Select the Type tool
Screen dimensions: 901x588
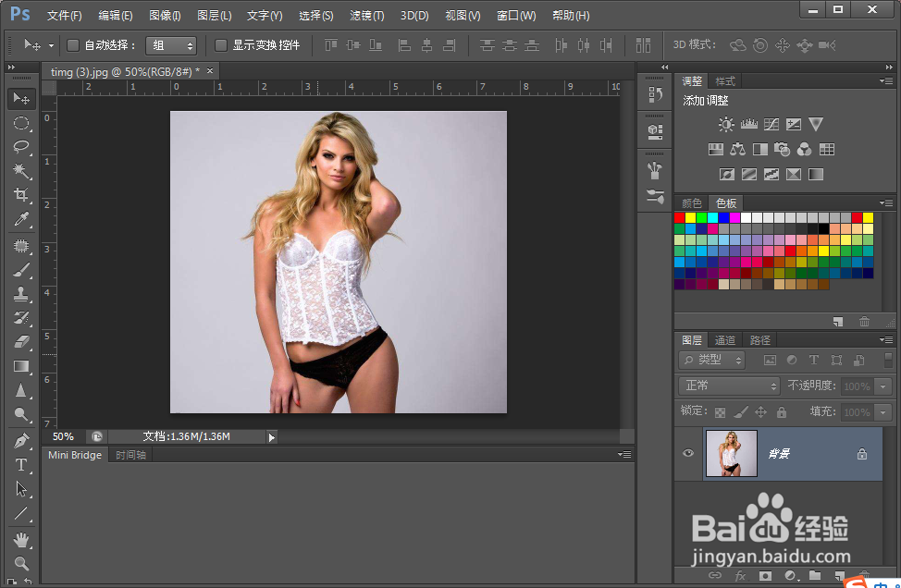point(21,464)
